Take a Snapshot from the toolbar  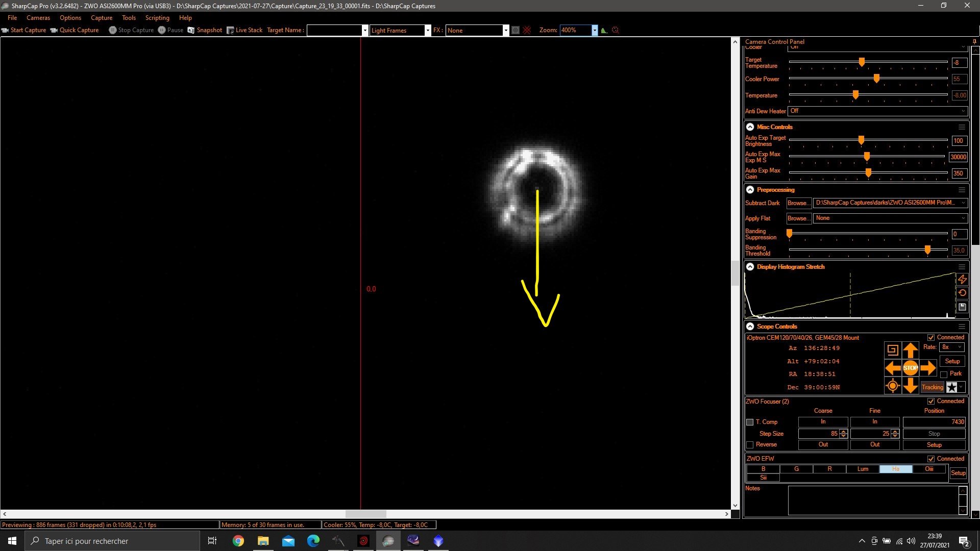pyautogui.click(x=205, y=30)
